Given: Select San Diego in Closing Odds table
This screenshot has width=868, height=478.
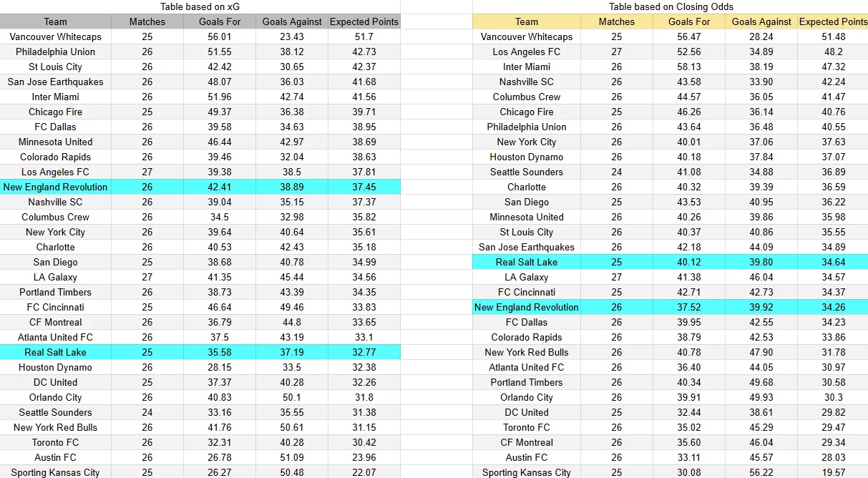Looking at the screenshot, I should tap(527, 202).
